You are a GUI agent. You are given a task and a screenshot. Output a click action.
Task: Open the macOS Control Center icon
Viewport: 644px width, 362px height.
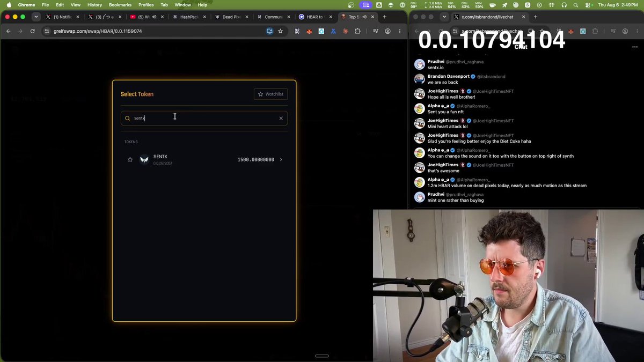tap(587, 5)
